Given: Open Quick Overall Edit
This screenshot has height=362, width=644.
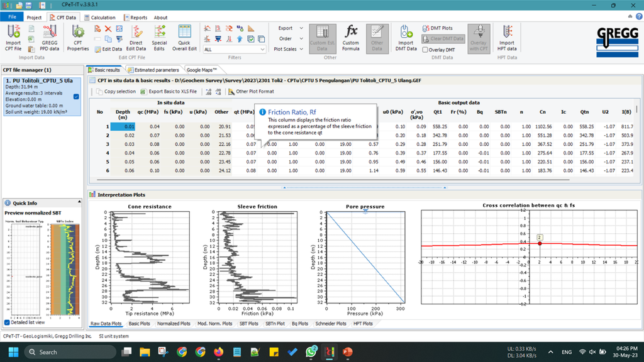Looking at the screenshot, I should point(184,38).
